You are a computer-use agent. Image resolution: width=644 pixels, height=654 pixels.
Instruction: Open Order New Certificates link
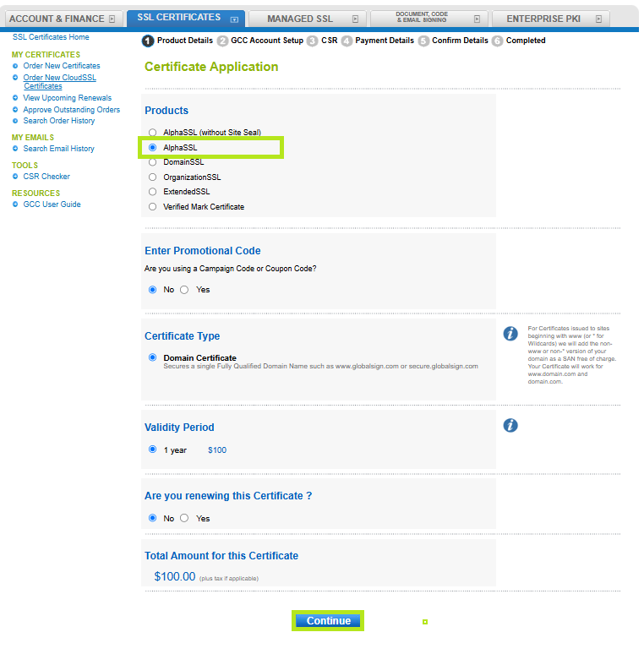pos(62,66)
